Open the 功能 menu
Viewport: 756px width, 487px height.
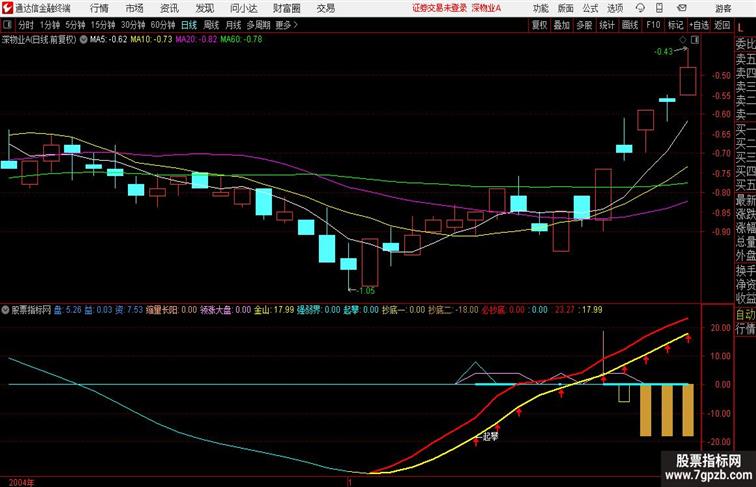(540, 8)
